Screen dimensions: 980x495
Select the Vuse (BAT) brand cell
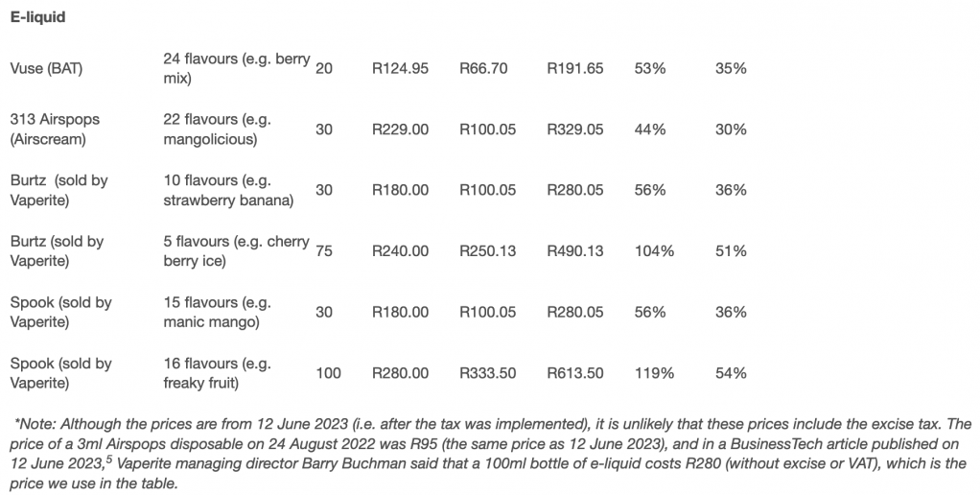tap(46, 68)
